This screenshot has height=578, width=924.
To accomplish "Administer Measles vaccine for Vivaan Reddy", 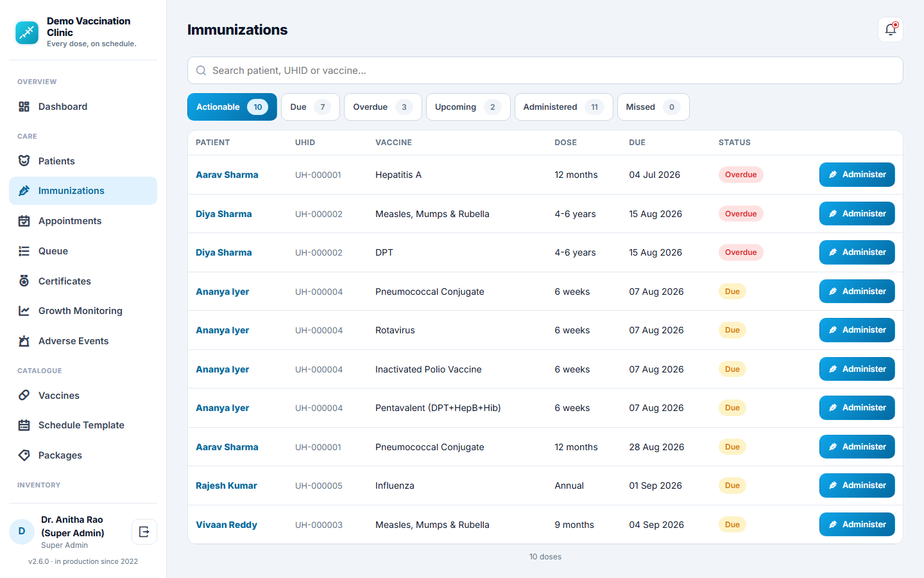I will [857, 525].
